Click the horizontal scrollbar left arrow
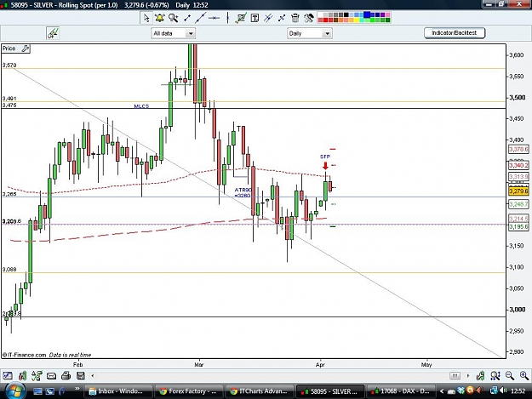This screenshot has height=399, width=532. [92, 376]
